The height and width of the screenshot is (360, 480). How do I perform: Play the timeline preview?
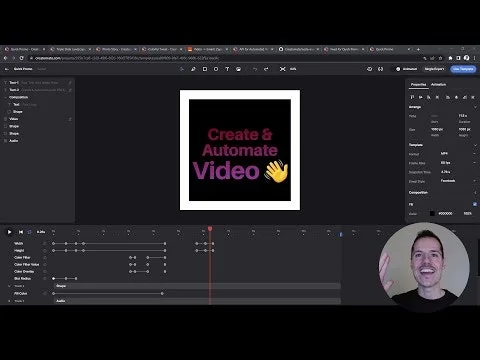tap(9, 232)
